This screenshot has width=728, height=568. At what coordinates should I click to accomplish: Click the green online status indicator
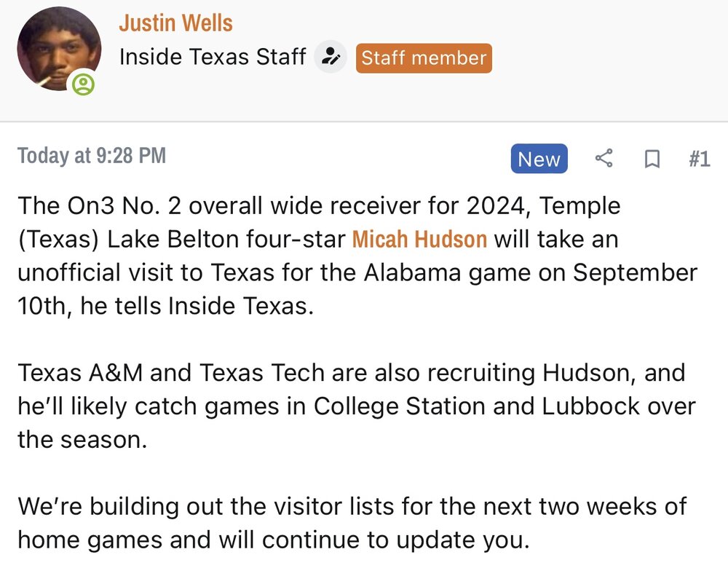tap(84, 85)
